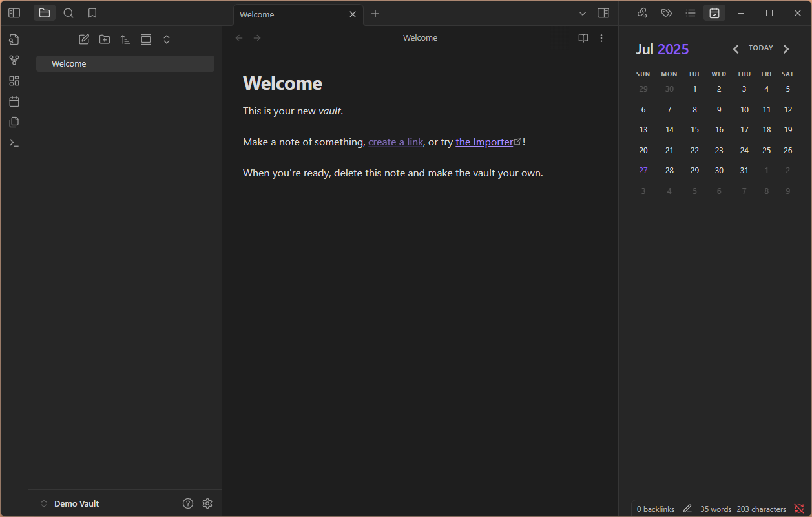Insert template via ribbon icon
812x517 pixels.
[14, 122]
